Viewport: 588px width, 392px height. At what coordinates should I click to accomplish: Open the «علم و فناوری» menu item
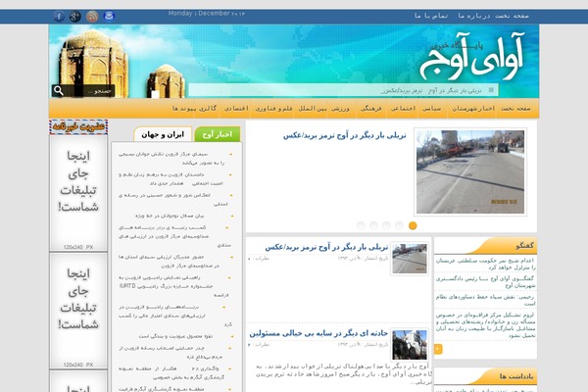click(273, 109)
